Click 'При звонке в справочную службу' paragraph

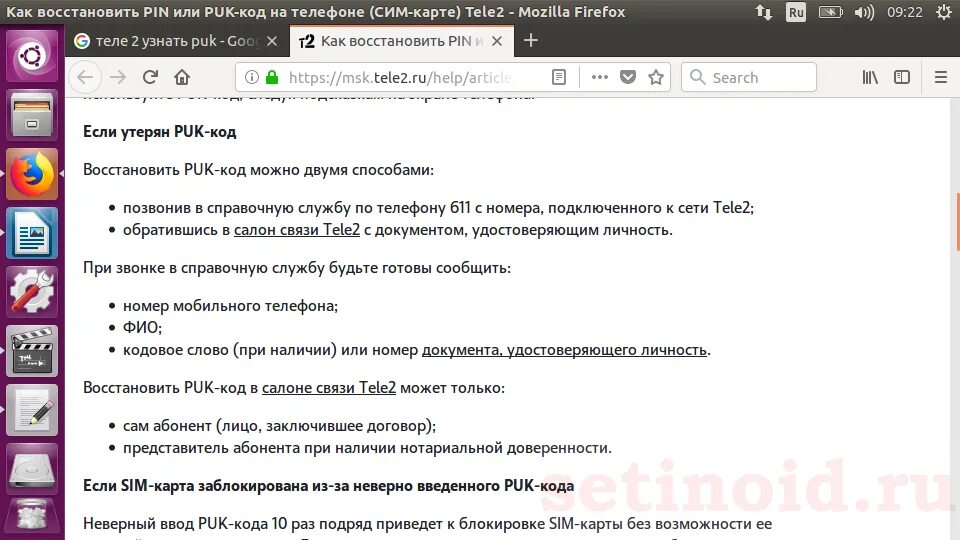pos(297,268)
